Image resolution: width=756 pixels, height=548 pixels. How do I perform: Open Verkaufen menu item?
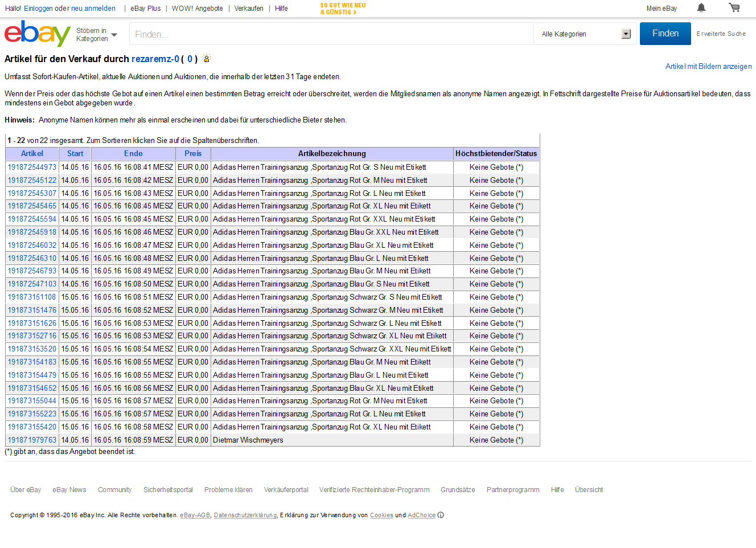pos(249,9)
